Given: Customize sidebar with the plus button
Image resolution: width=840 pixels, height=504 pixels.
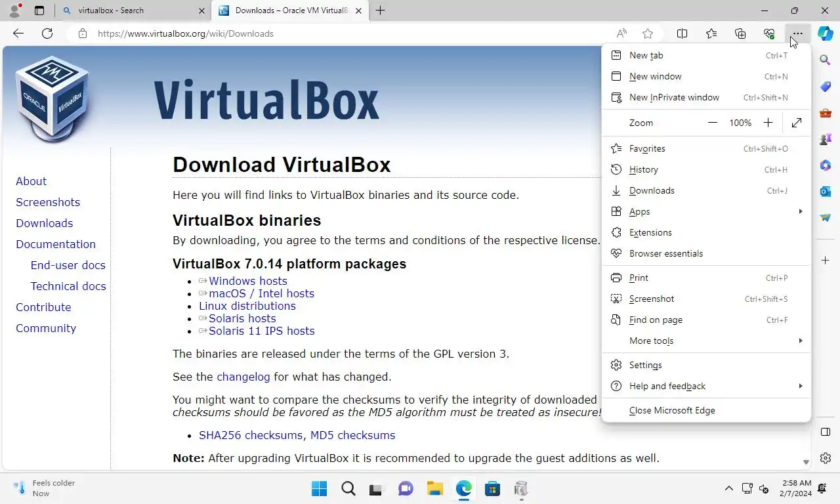Looking at the screenshot, I should click(826, 261).
